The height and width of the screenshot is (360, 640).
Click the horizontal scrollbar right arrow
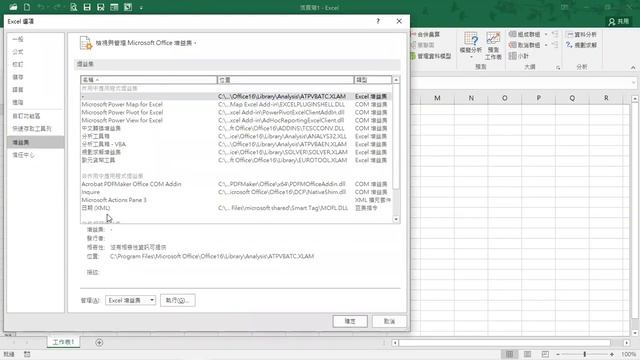click(x=627, y=343)
